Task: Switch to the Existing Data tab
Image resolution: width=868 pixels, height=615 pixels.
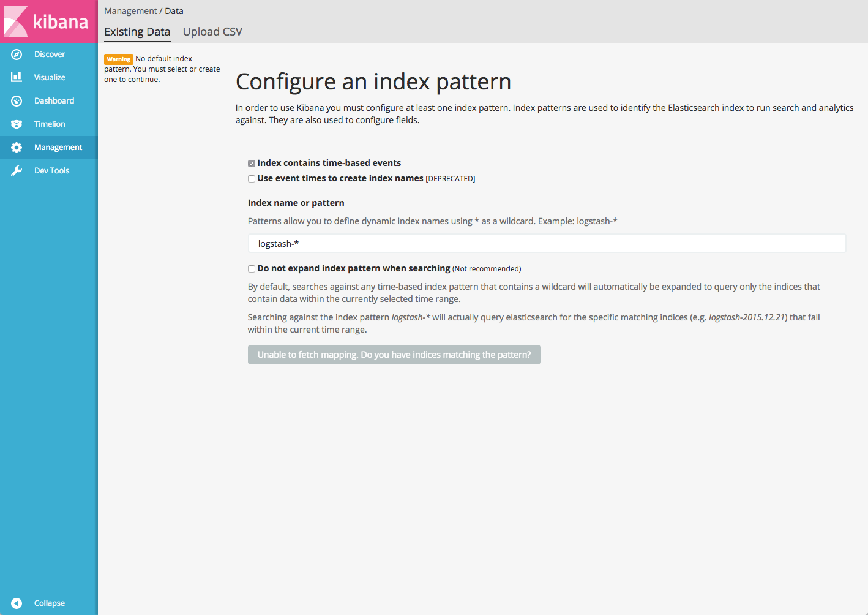Action: coord(137,32)
